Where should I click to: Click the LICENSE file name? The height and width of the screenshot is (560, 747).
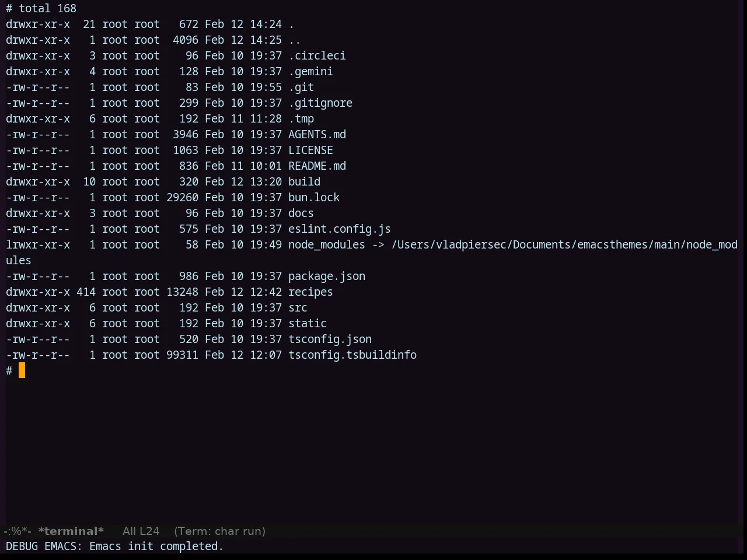coord(310,150)
